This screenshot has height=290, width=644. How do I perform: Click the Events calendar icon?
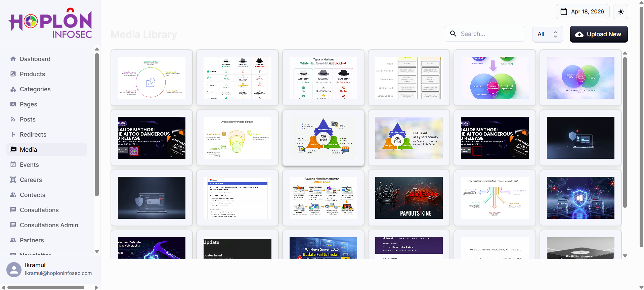(13, 165)
